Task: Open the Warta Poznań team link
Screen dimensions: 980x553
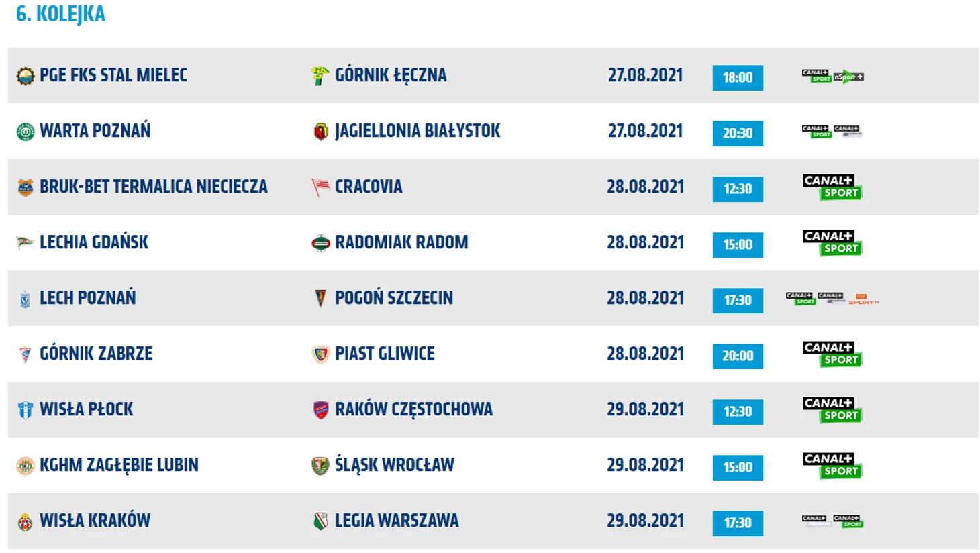Action: 95,131
